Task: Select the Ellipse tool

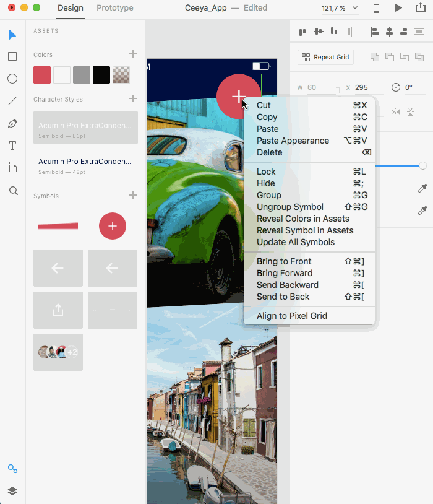Action: pos(12,79)
